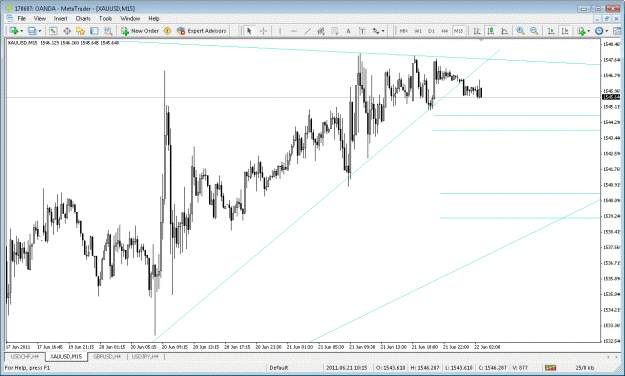
Task: Switch the timeframe to MN
Action: (404, 31)
